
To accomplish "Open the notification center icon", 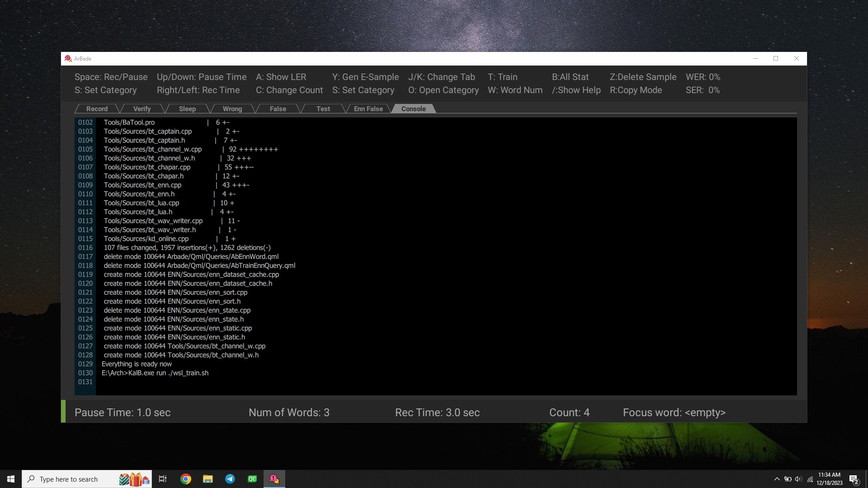I will point(854,479).
